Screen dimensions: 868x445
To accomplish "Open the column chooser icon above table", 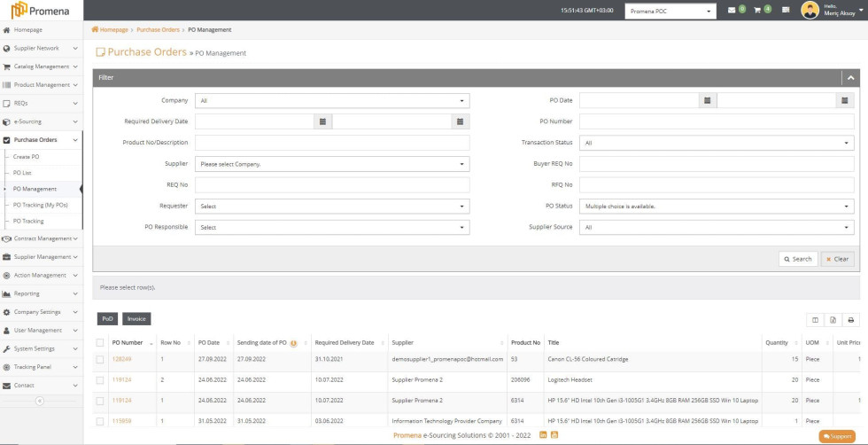I will (815, 319).
